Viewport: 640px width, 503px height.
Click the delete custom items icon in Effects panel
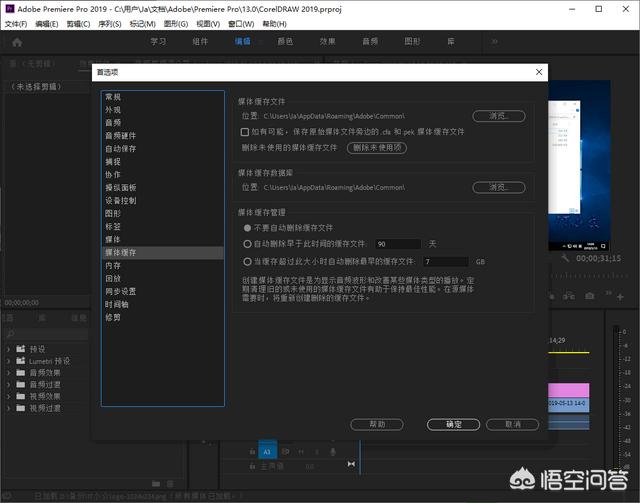[x=170, y=484]
